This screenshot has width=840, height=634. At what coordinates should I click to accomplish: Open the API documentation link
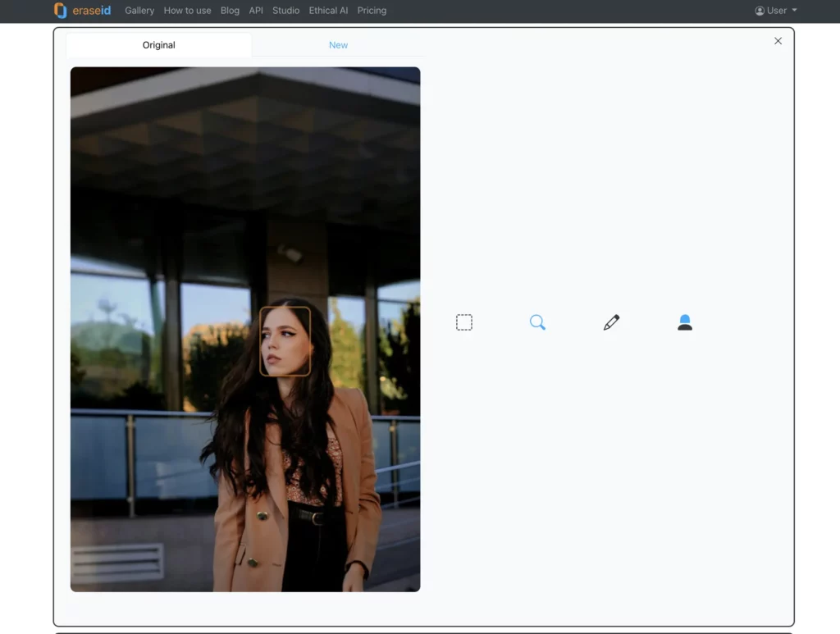point(255,11)
